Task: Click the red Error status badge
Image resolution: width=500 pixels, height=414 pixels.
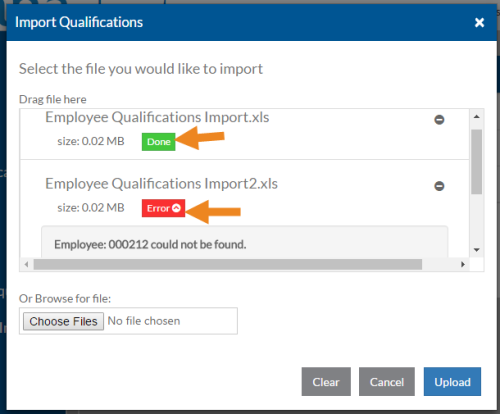Action: tap(163, 208)
